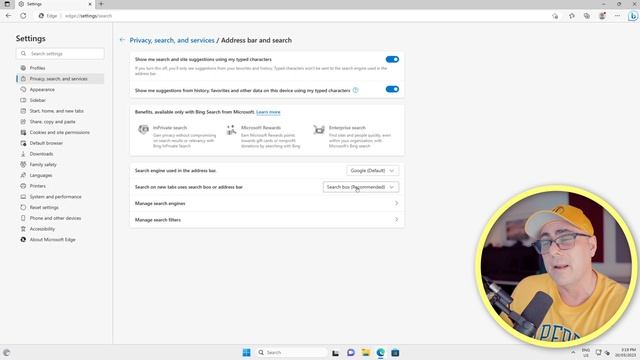
Task: Open Share, copy and paste settings
Action: click(x=60, y=122)
